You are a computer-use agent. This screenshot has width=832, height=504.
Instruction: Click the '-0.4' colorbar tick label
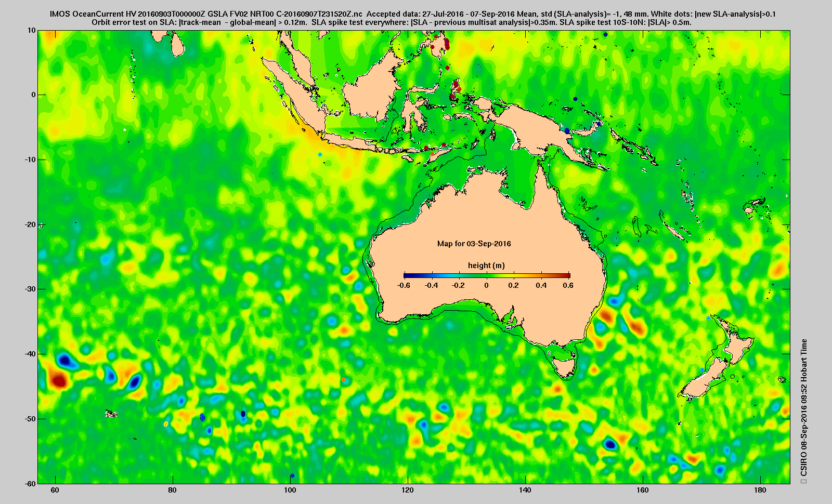pyautogui.click(x=431, y=285)
